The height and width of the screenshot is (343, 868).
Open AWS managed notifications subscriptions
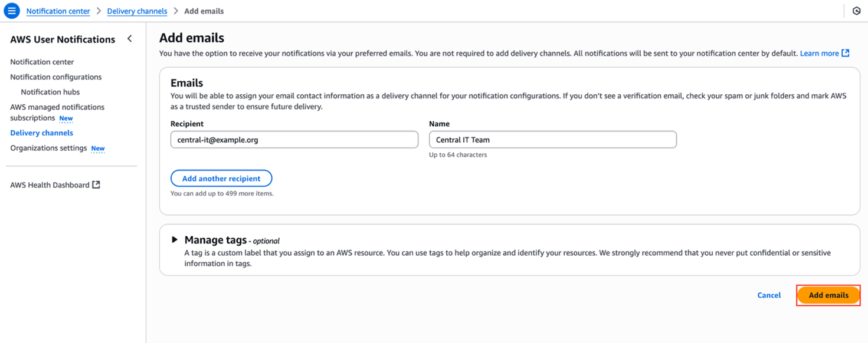57,112
